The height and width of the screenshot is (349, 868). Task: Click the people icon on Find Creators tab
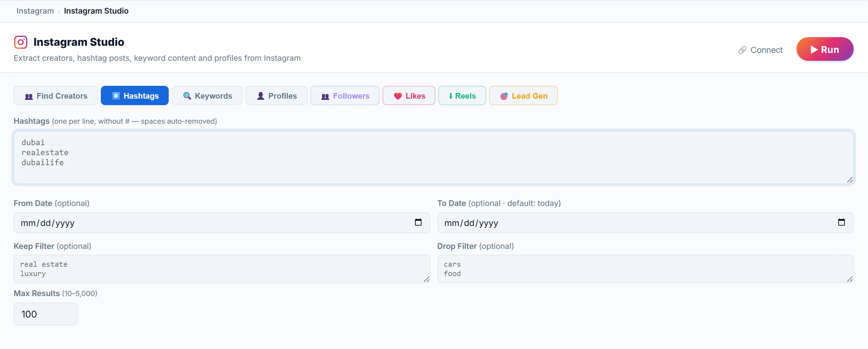(x=29, y=96)
